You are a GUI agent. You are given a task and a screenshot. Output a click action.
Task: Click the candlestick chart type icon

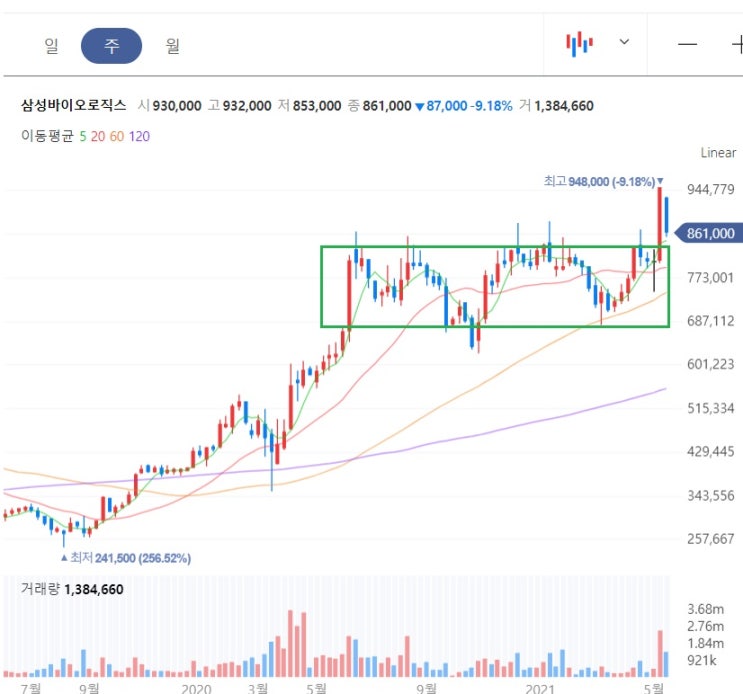579,43
